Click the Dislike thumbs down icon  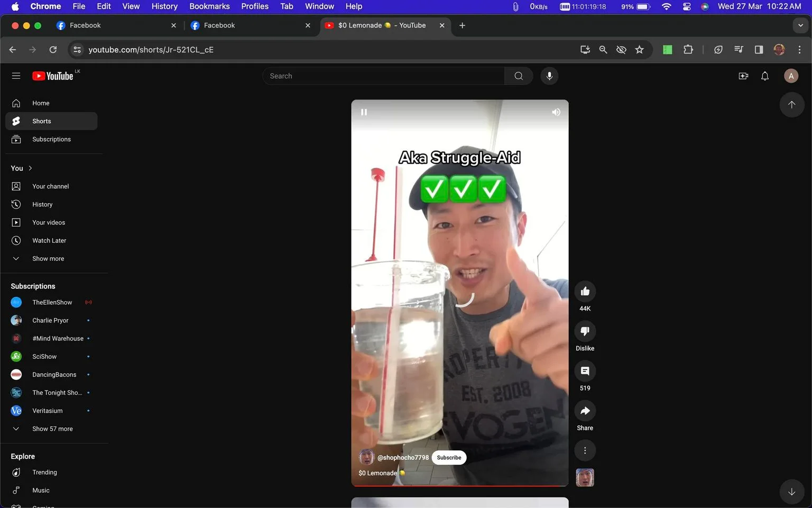585,331
